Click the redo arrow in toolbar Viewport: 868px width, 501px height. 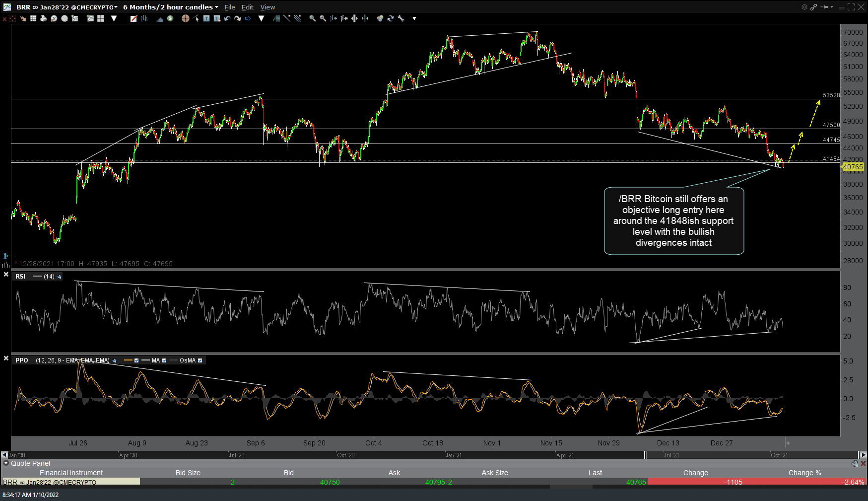pos(238,18)
